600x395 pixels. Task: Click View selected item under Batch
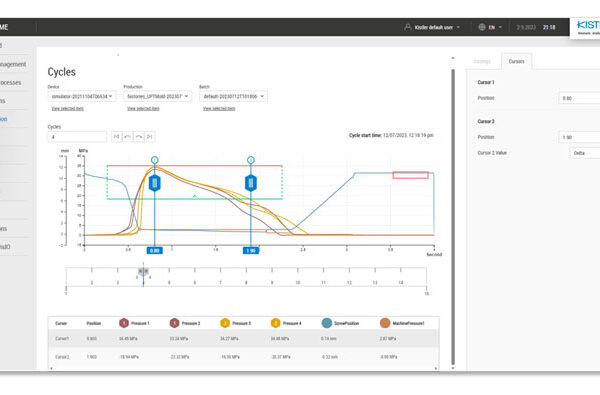click(x=219, y=109)
